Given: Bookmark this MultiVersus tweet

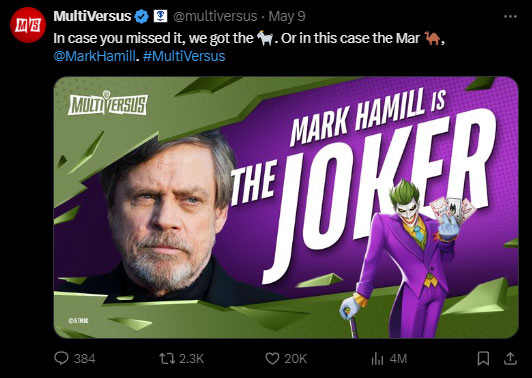Looking at the screenshot, I should click(x=483, y=358).
